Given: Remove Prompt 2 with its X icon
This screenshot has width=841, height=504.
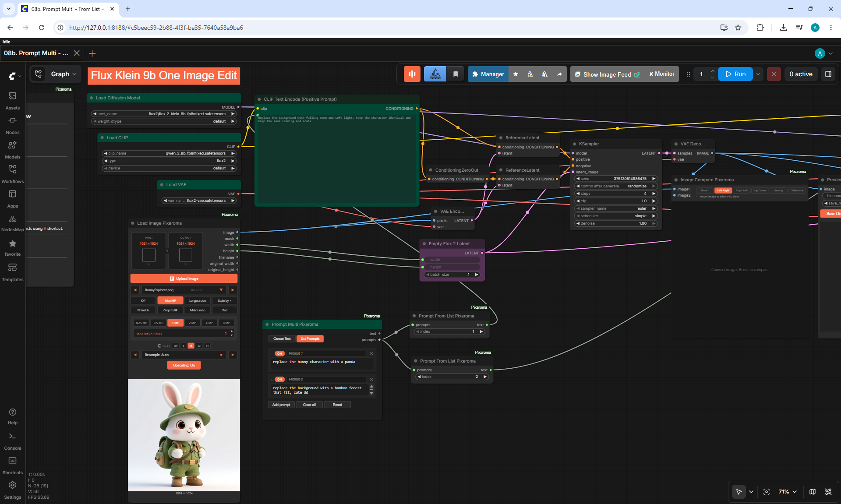Looking at the screenshot, I should (x=371, y=380).
